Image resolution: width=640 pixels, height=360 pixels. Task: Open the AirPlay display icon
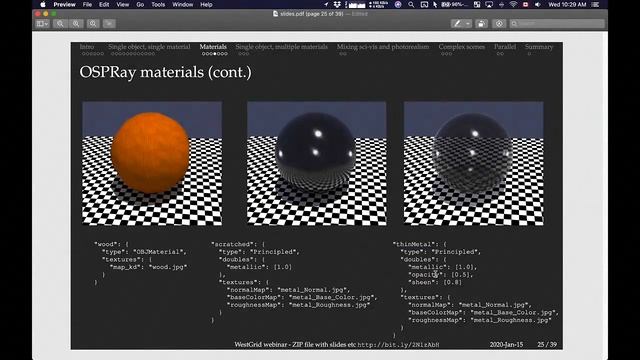coord(489,4)
